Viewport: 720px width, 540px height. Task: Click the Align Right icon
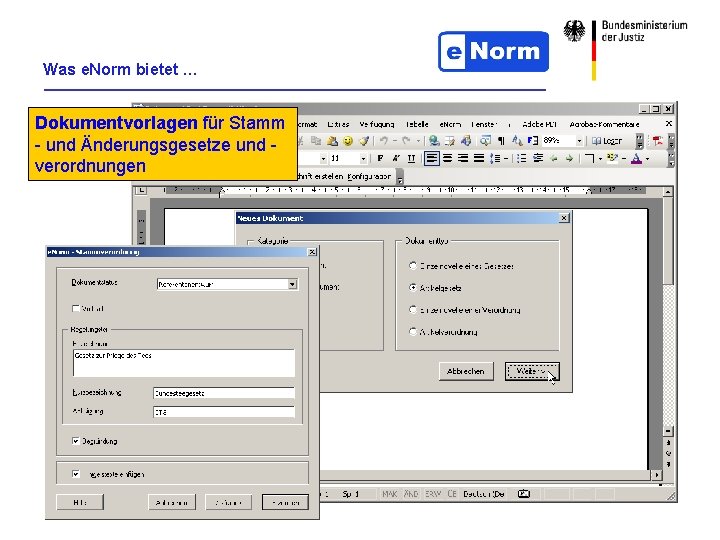(x=463, y=158)
